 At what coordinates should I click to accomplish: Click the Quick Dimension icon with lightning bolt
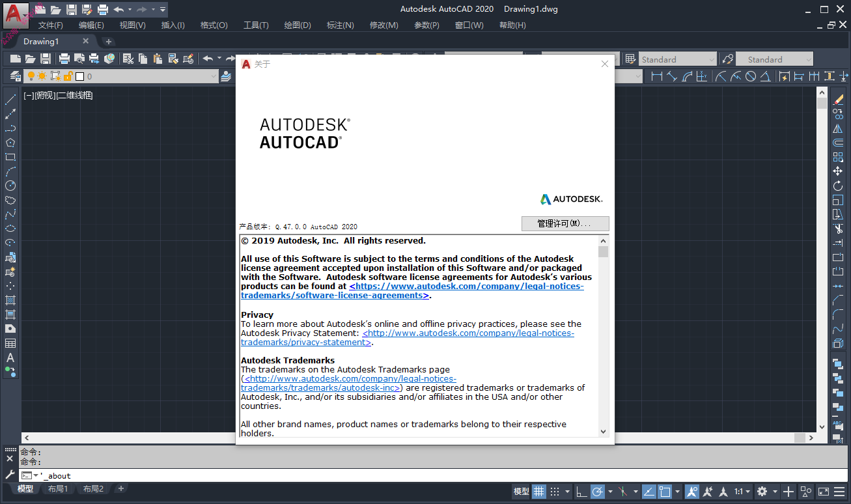pos(784,76)
